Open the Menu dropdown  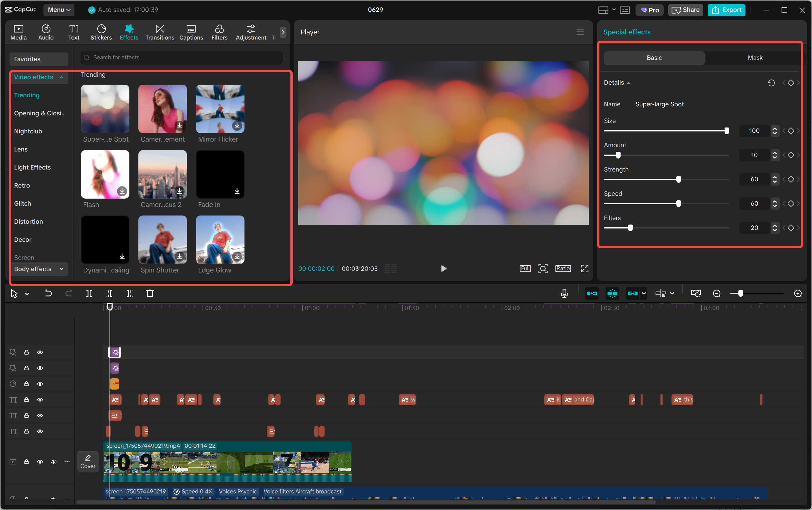tap(59, 10)
